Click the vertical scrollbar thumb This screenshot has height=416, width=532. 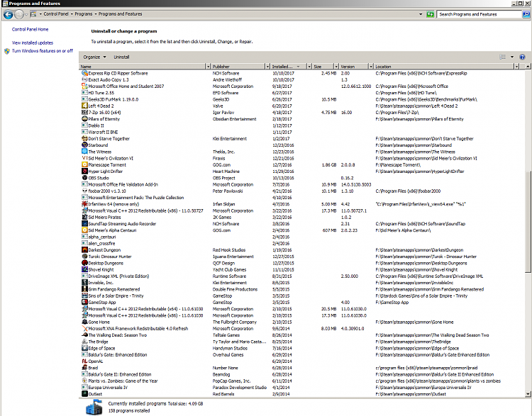[x=528, y=220]
